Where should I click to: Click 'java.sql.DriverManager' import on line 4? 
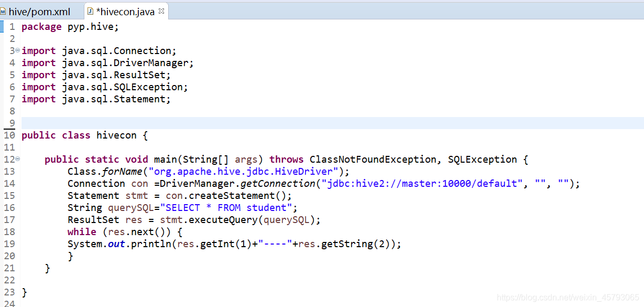click(x=125, y=63)
